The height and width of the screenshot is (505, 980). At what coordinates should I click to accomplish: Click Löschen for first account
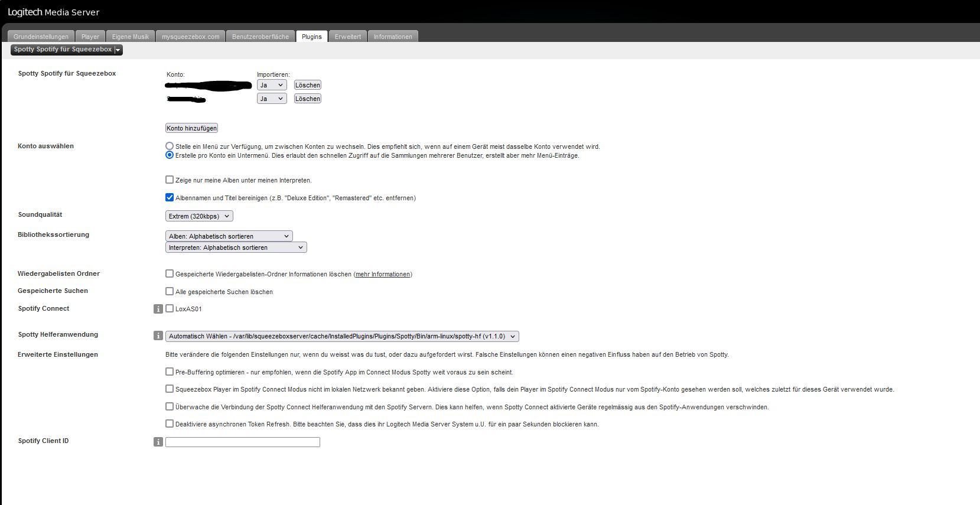pyautogui.click(x=308, y=85)
